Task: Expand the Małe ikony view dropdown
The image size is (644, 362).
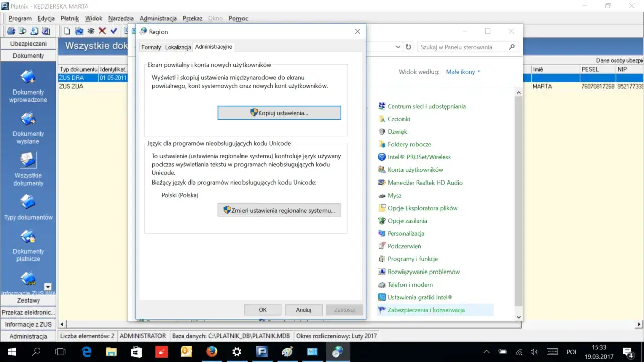Action: (x=463, y=72)
